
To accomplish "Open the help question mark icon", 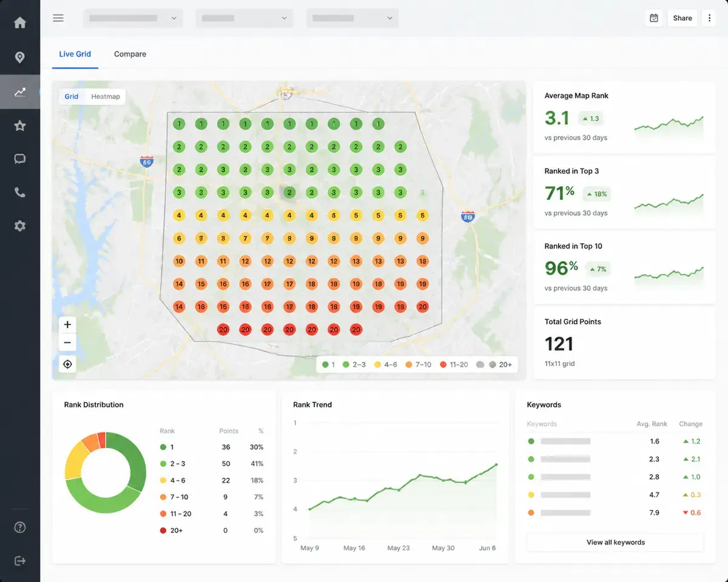I will pos(20,527).
